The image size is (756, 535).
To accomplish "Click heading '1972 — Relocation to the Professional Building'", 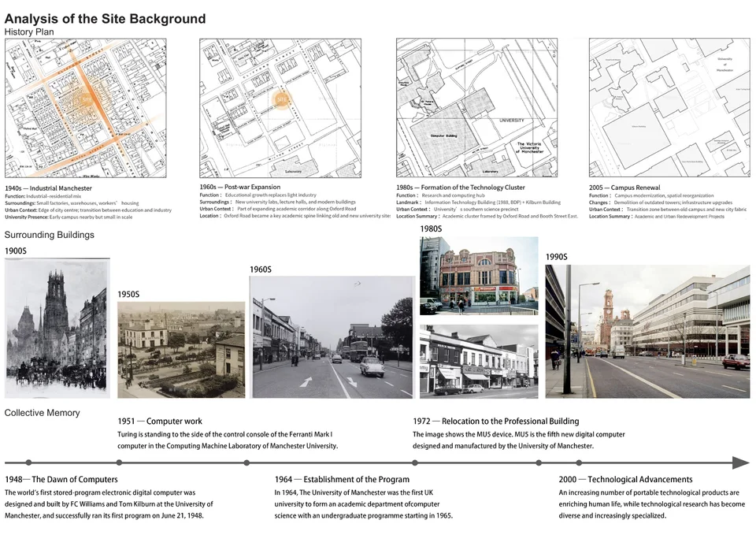I will pos(495,422).
